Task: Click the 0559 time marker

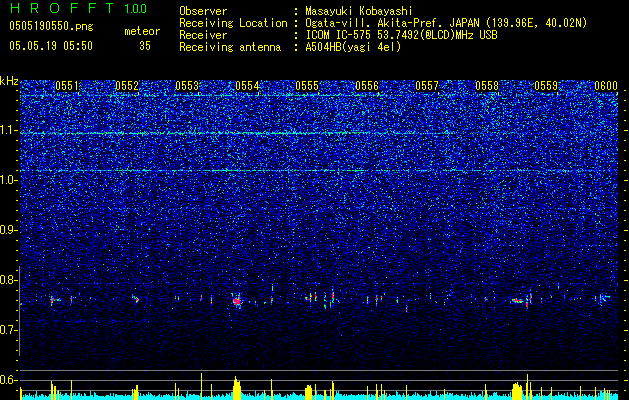Action: point(546,86)
